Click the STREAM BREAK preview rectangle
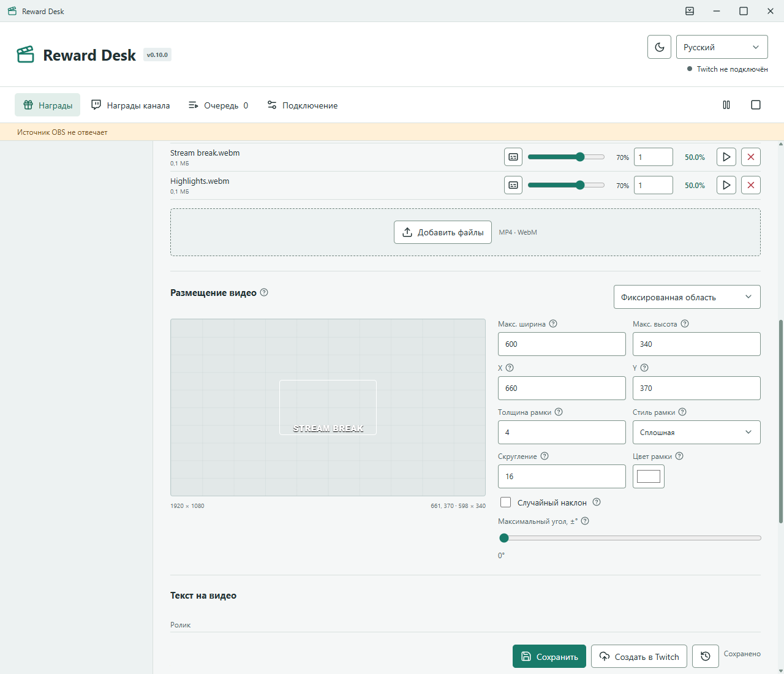The image size is (784, 674). (328, 407)
